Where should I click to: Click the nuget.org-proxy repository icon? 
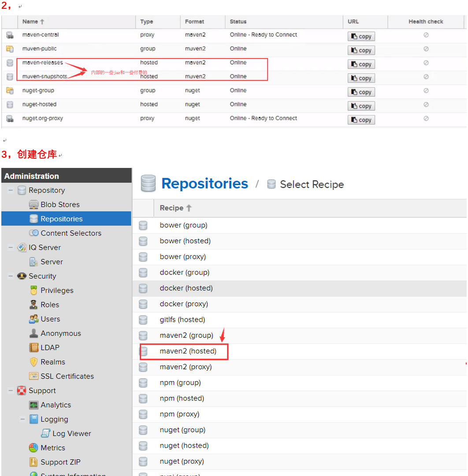coord(10,119)
